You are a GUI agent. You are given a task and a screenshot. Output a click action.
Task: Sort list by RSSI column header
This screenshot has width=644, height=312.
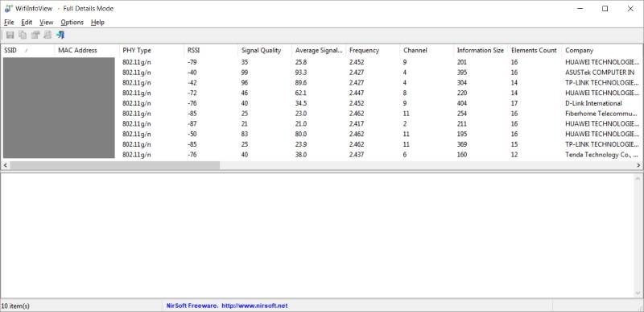[211, 50]
